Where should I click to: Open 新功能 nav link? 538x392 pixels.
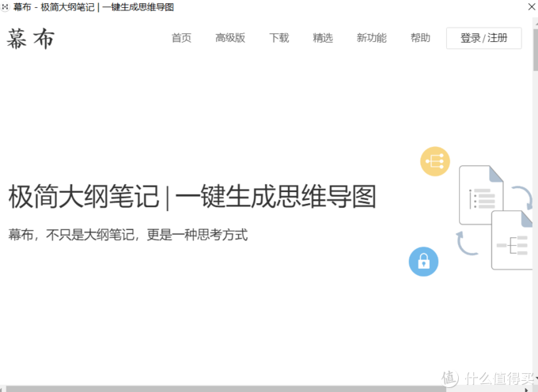click(x=371, y=38)
